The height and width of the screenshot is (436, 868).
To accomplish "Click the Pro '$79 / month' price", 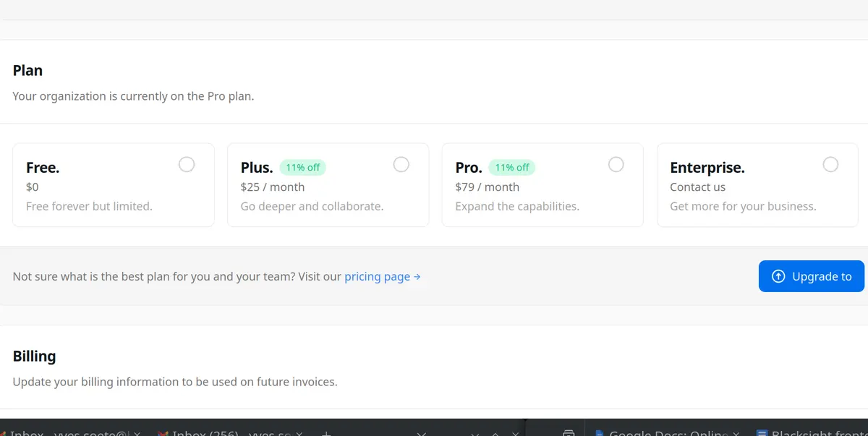I will 487,187.
